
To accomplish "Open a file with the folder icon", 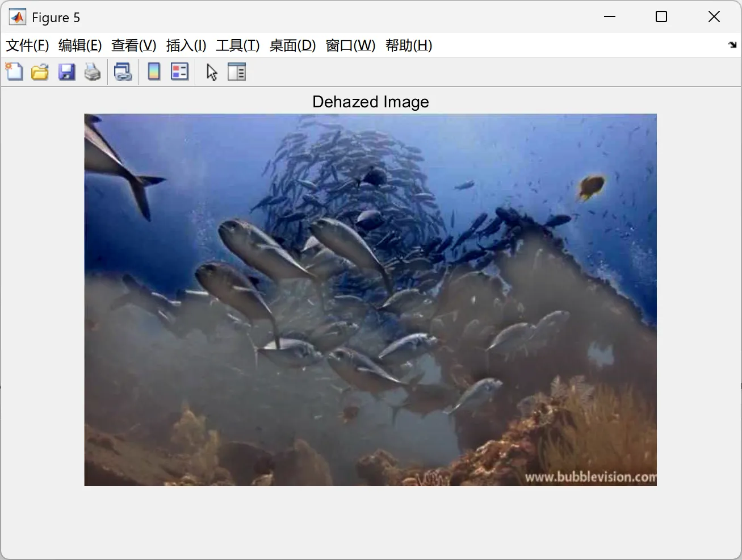I will click(40, 72).
